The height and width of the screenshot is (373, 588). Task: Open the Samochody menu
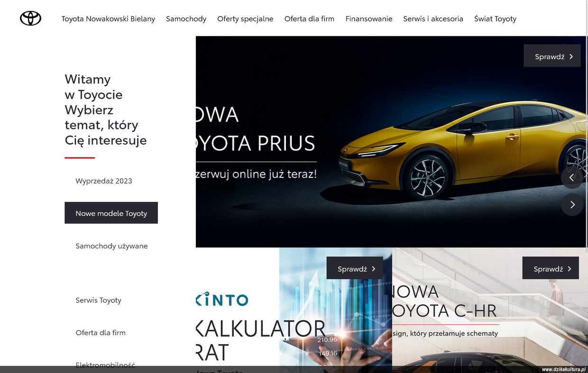click(x=186, y=18)
